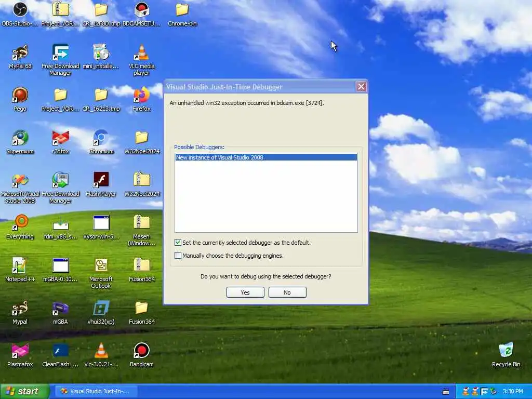Screen dimensions: 532x399
Task: Open the Windows start menu
Action: [24, 391]
